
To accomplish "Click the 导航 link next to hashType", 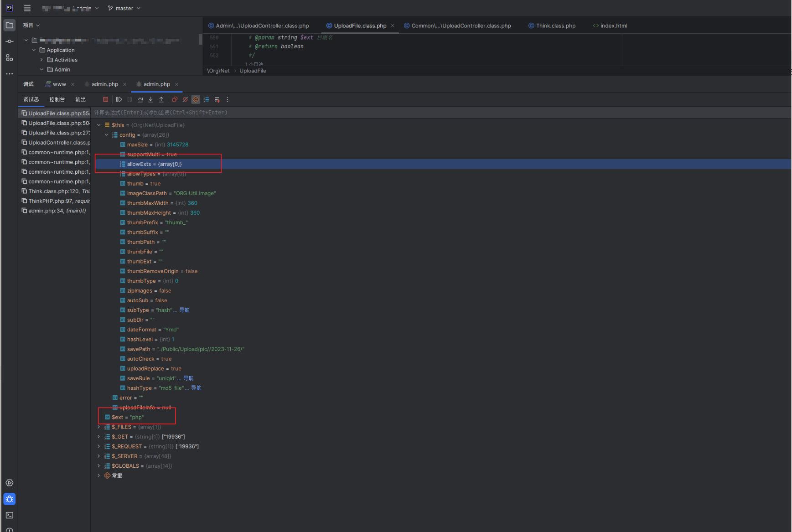I will coord(196,388).
